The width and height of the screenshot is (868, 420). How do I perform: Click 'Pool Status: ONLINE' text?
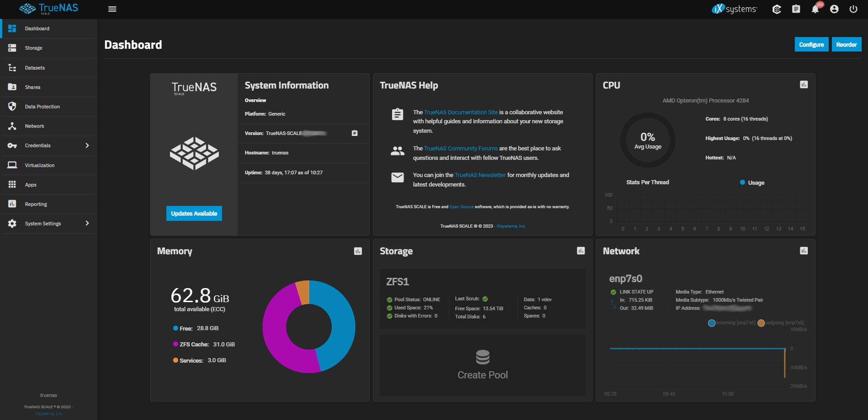click(417, 299)
